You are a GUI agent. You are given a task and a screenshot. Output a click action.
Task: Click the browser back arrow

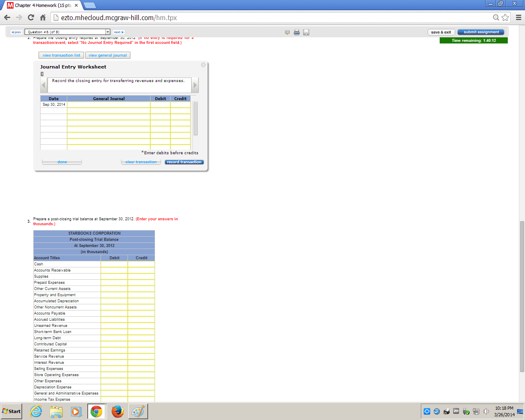click(x=7, y=18)
